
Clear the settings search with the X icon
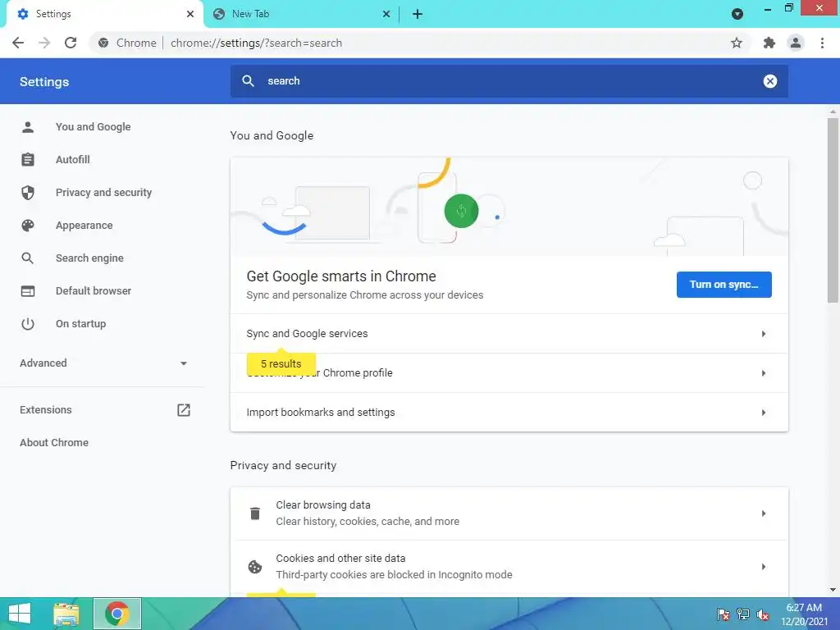click(769, 81)
